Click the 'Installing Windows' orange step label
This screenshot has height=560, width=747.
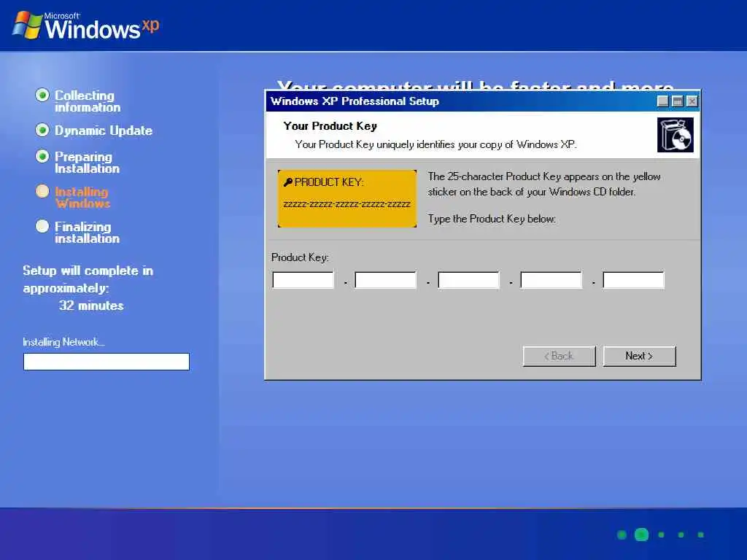coord(82,198)
